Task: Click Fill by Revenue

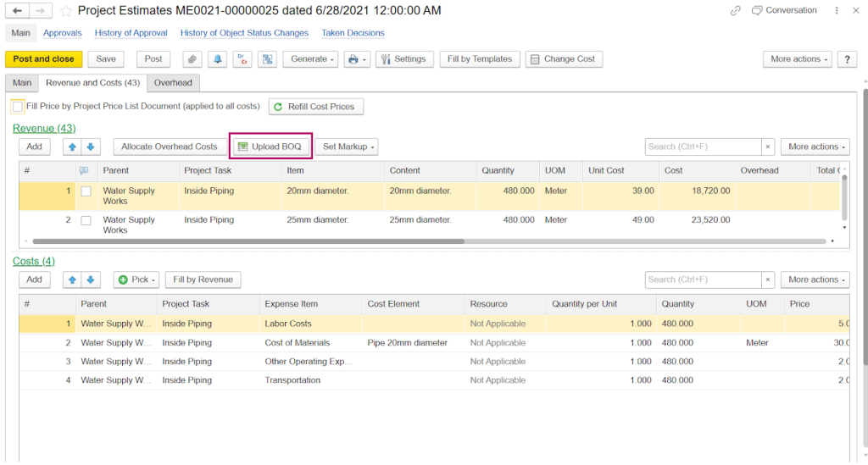Action: pos(203,280)
